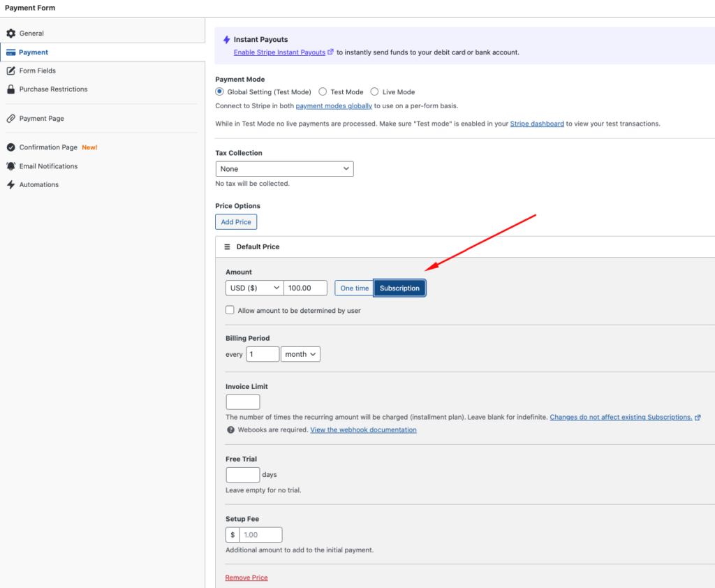Switch to One time payment option
Image resolution: width=715 pixels, height=588 pixels.
point(354,288)
